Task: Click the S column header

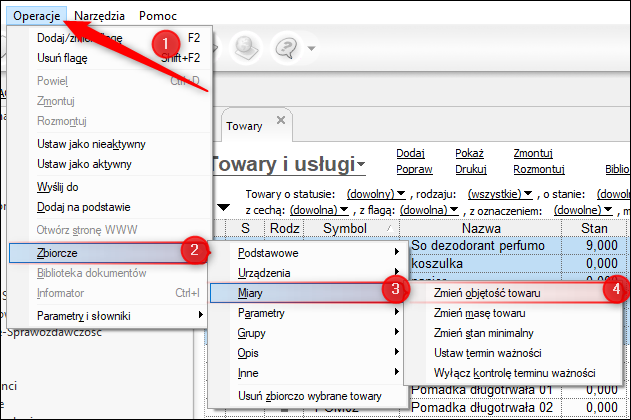Action: click(x=245, y=228)
